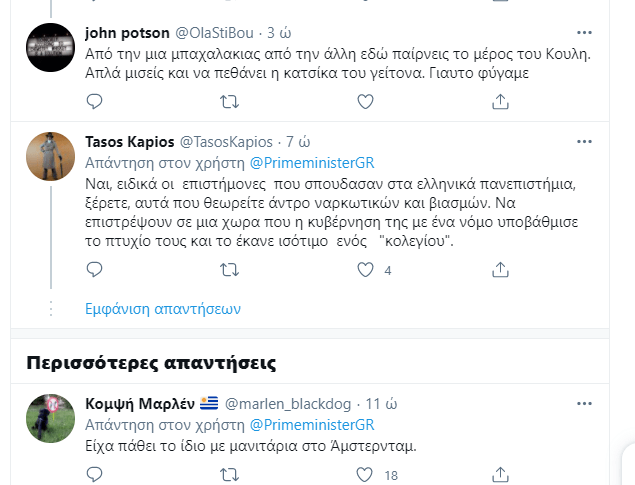Share Κομψή Μαρλέν's tweet
This screenshot has height=485, width=635.
click(x=502, y=475)
